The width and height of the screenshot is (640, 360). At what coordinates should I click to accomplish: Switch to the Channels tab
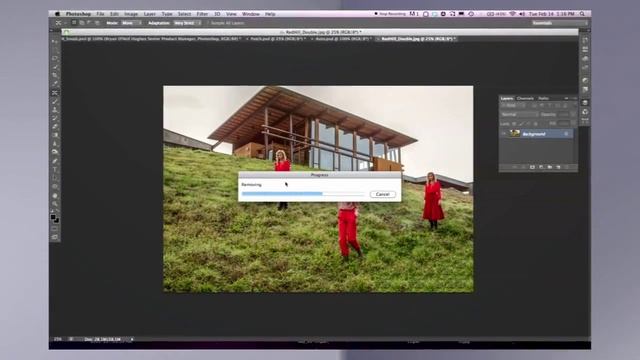pos(525,98)
